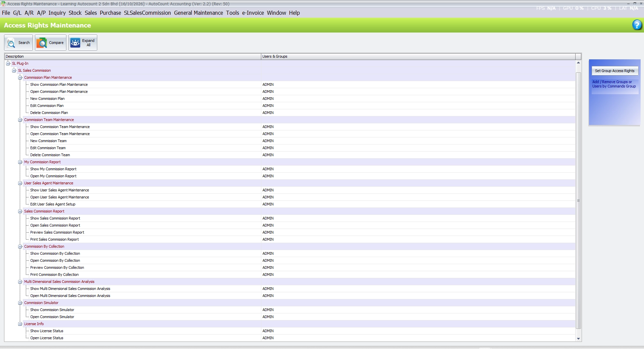644x362 pixels.
Task: Collapse My Commission Report group
Action: [x=20, y=162]
